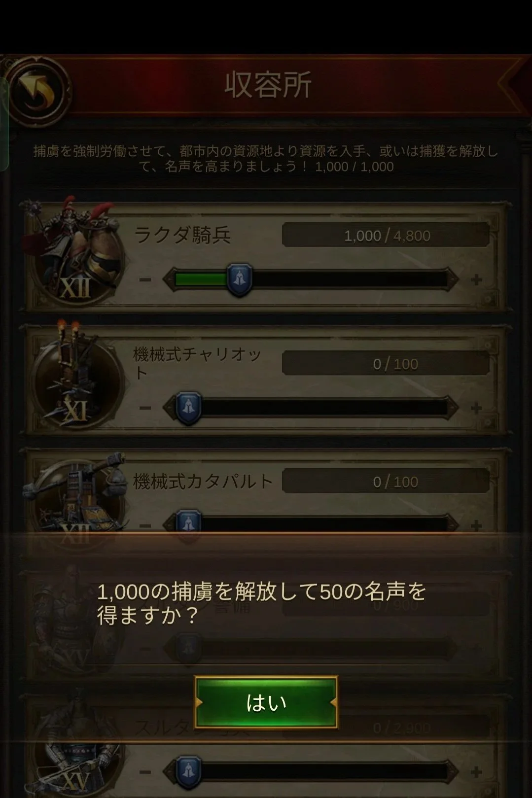Increase ラクダ騎兵 count with plus
This screenshot has height=798, width=532.
click(x=476, y=280)
